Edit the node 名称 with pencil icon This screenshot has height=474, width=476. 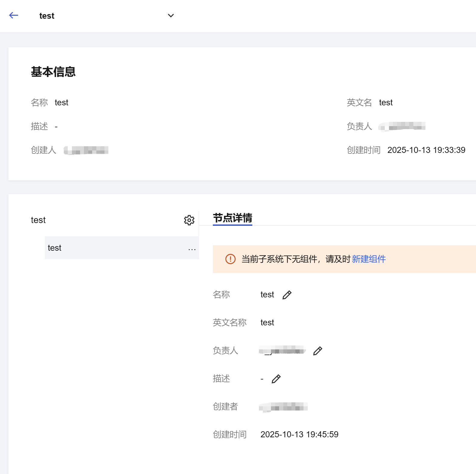(x=287, y=295)
